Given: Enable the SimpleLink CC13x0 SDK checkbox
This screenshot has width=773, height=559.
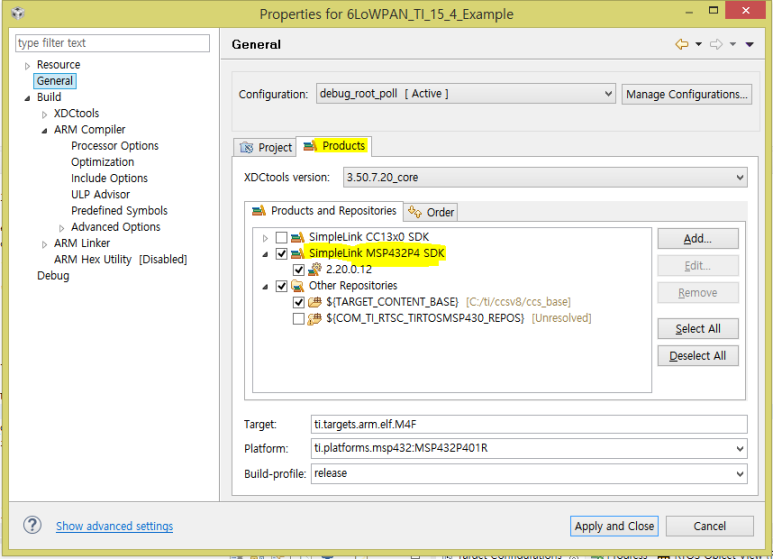Looking at the screenshot, I should [x=281, y=238].
